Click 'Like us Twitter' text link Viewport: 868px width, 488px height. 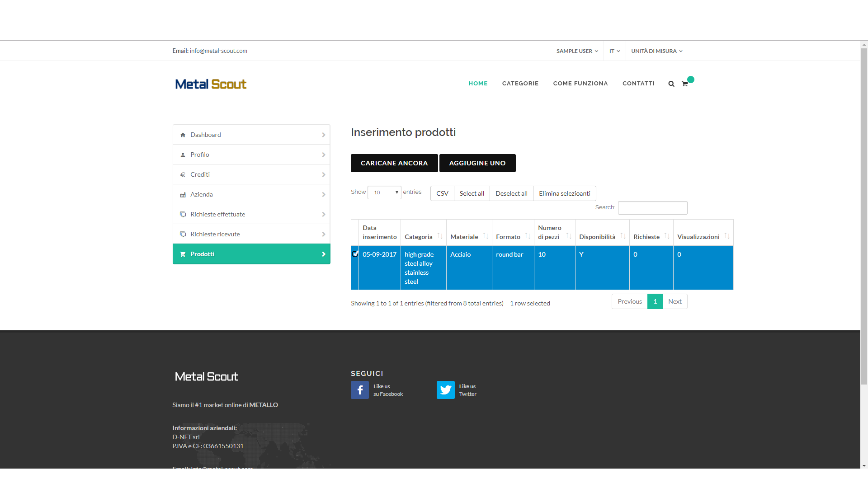468,390
